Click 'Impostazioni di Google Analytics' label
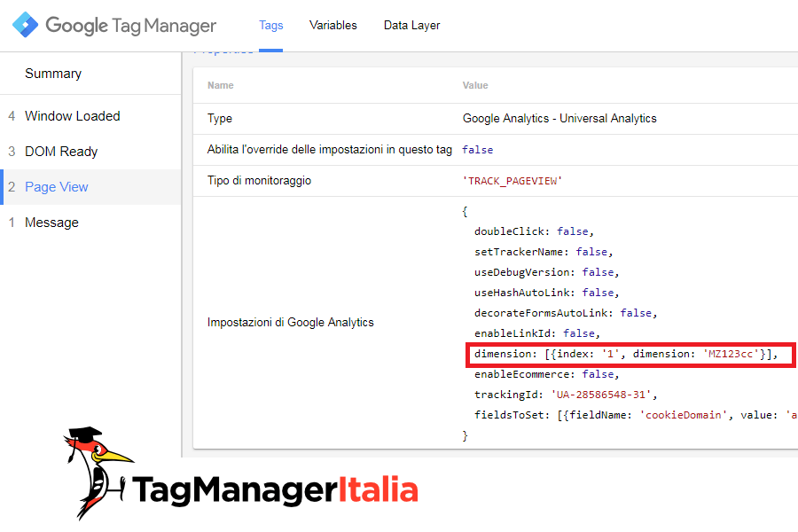This screenshot has width=798, height=532. (x=291, y=322)
